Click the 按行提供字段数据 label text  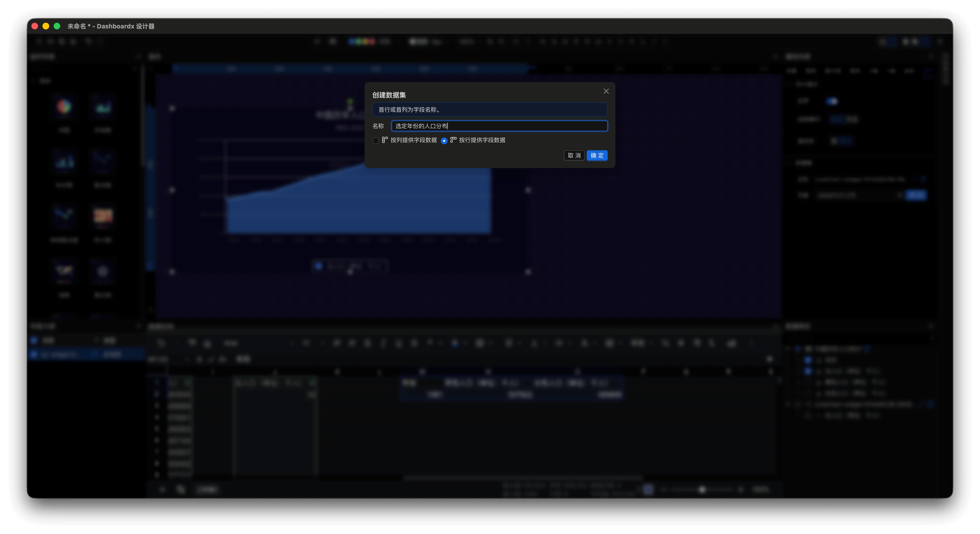point(482,140)
